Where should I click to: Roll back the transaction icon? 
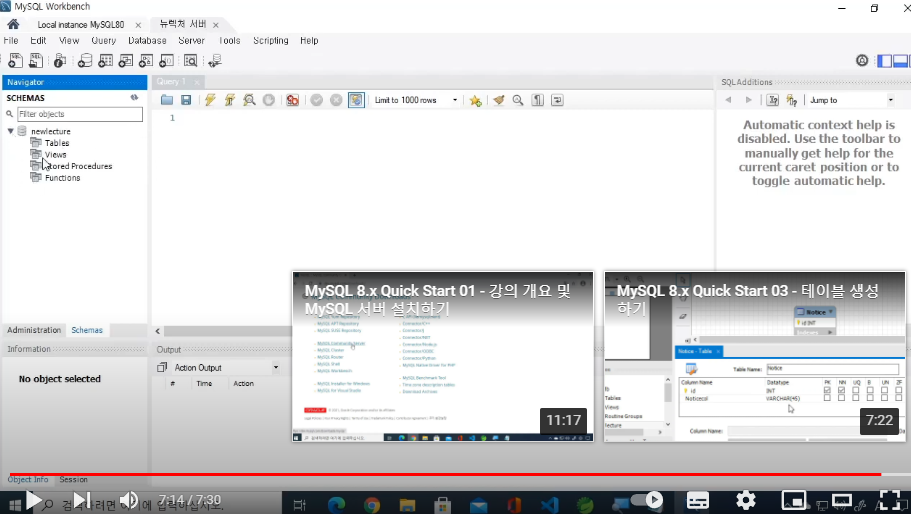click(336, 100)
